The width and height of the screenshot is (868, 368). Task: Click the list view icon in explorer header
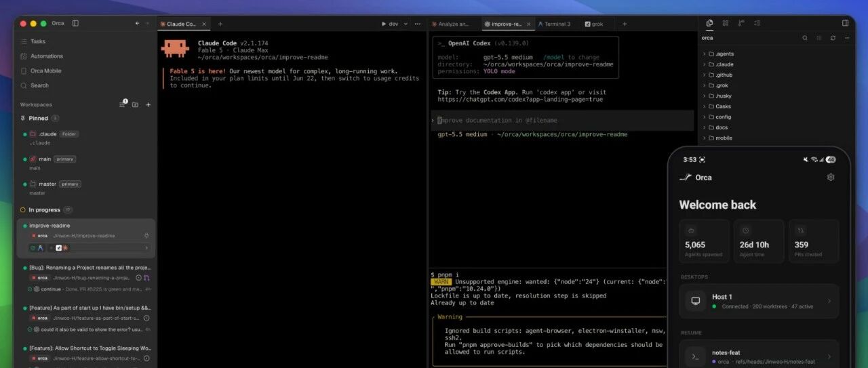tap(819, 38)
